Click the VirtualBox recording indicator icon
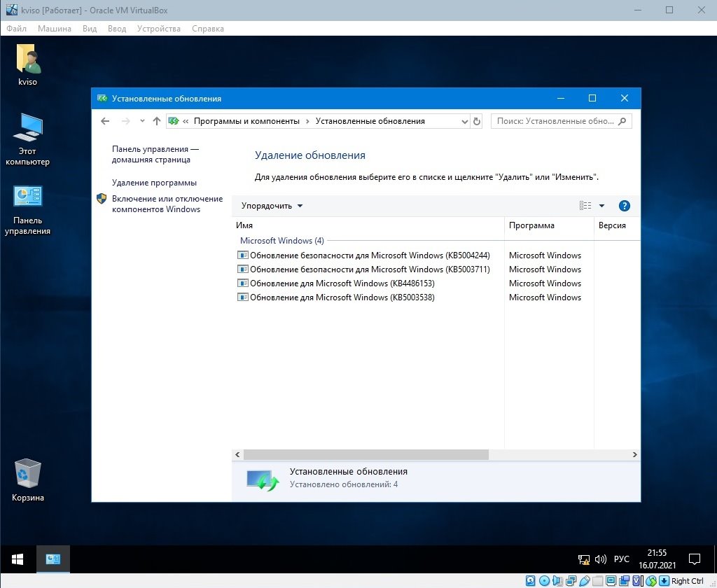 click(x=624, y=581)
